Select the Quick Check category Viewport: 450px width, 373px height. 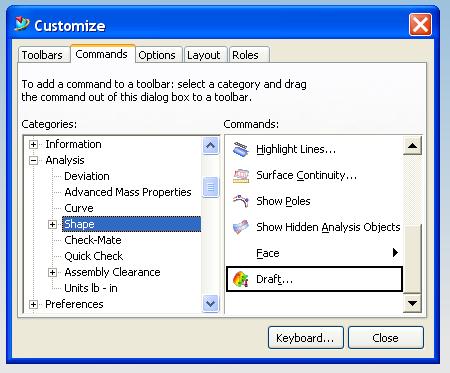pyautogui.click(x=94, y=256)
